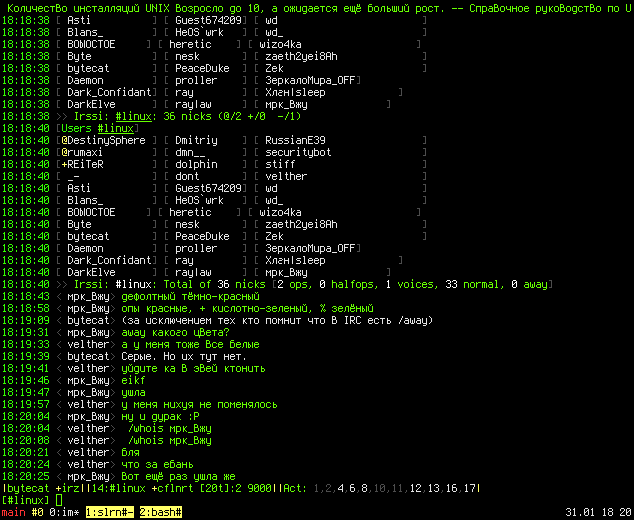Click the '/whois мрк_Вжу' message at 18:20:08
Image resolution: width=634 pixels, height=520 pixels.
tap(169, 440)
